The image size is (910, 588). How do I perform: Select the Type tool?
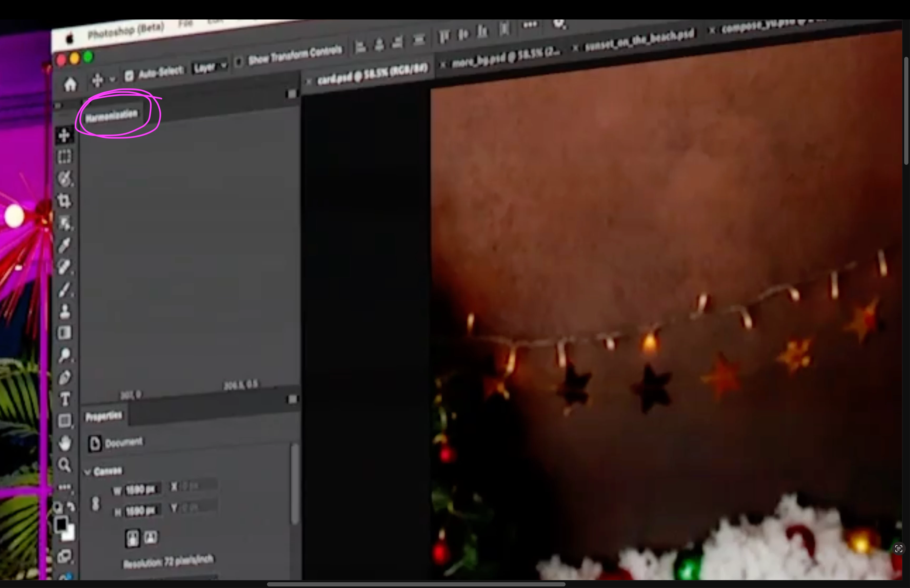pyautogui.click(x=65, y=399)
